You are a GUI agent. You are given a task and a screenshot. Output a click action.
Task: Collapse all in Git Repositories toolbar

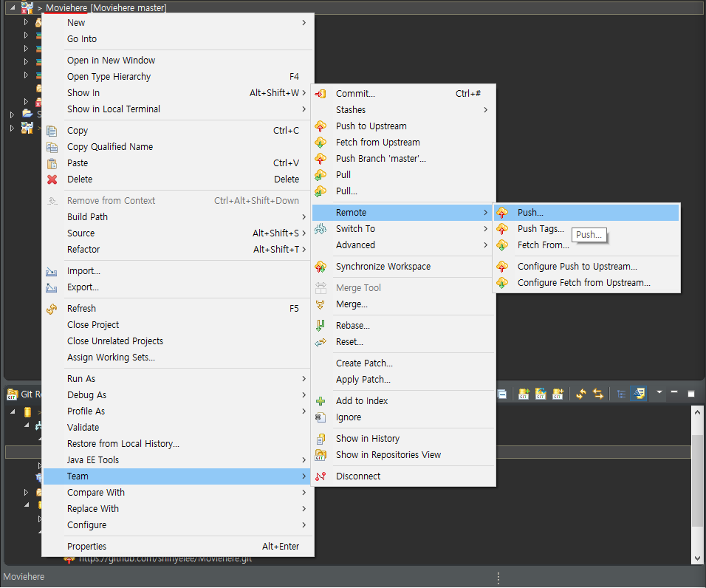coord(502,394)
